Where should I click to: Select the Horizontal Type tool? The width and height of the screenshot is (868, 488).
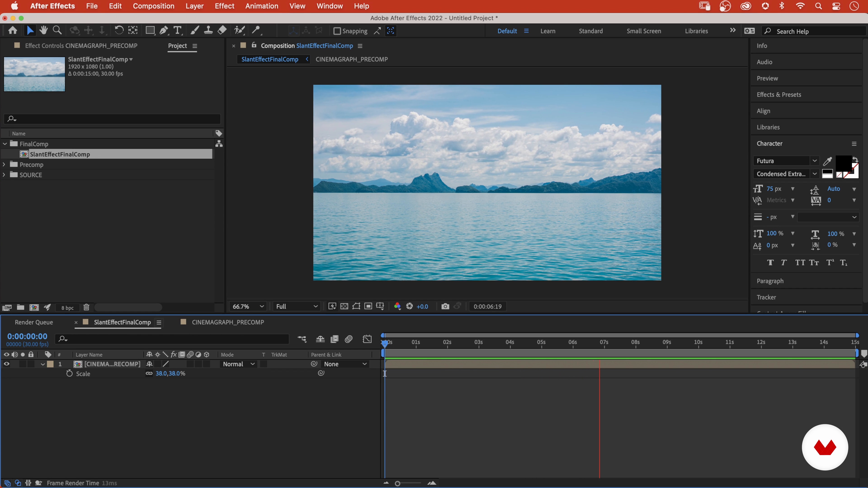177,31
